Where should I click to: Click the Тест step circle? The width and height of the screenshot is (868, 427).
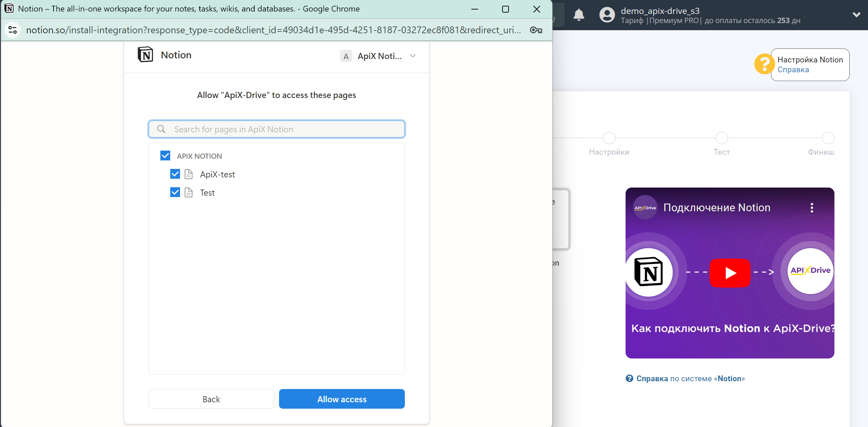pos(722,138)
